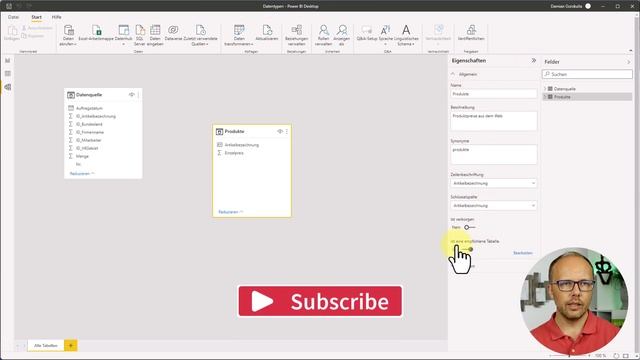Select the Einzelpreis field in Produkte
This screenshot has height=360, width=640.
(234, 153)
